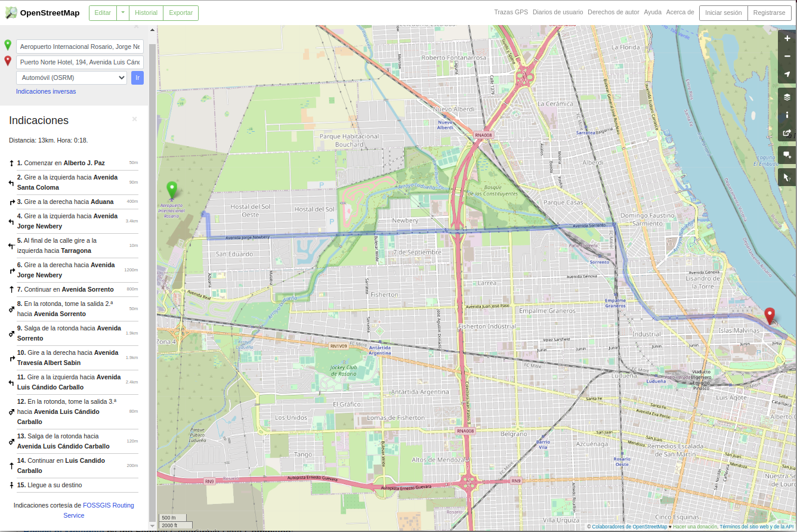Click the red destination pin beside the end field
This screenshot has height=532, width=797.
[8, 61]
